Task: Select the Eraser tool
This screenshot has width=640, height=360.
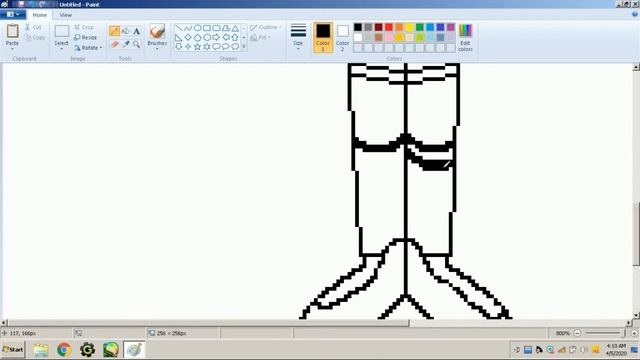Action: point(114,44)
